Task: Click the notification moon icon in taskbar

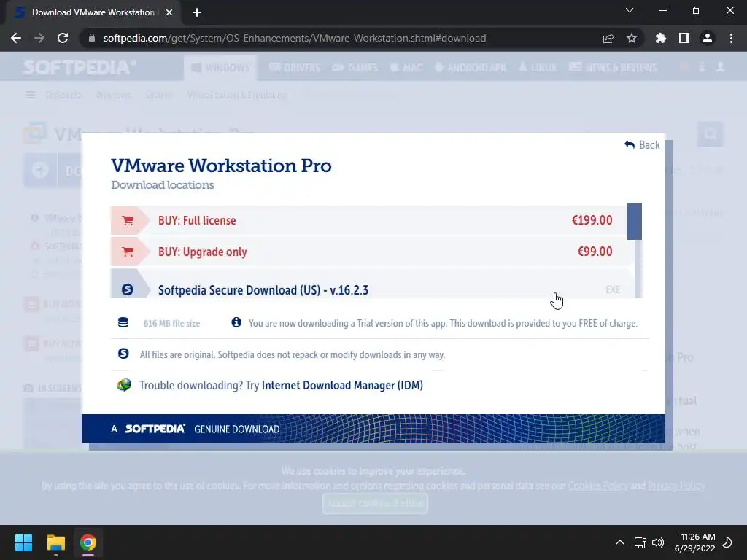Action: (727, 542)
